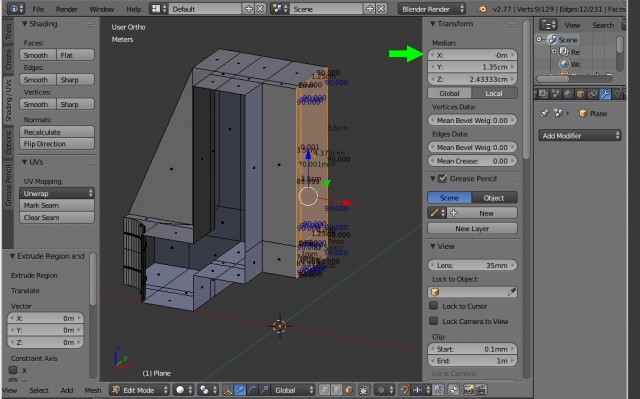Viewport: 640px width, 399px height.
Task: Collapse the Shading panel
Action: (24, 24)
